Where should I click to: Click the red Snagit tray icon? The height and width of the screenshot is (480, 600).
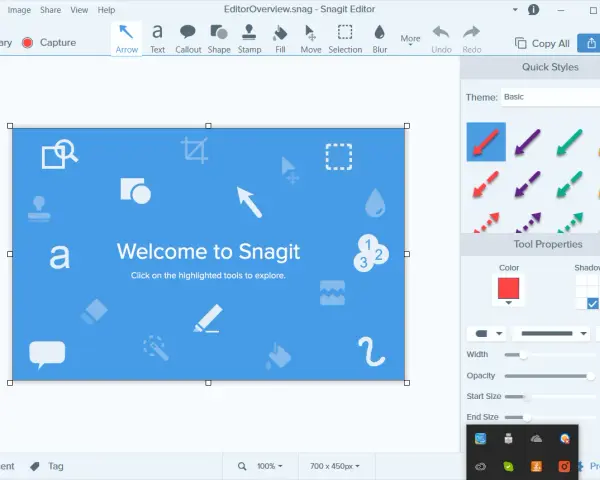564,466
